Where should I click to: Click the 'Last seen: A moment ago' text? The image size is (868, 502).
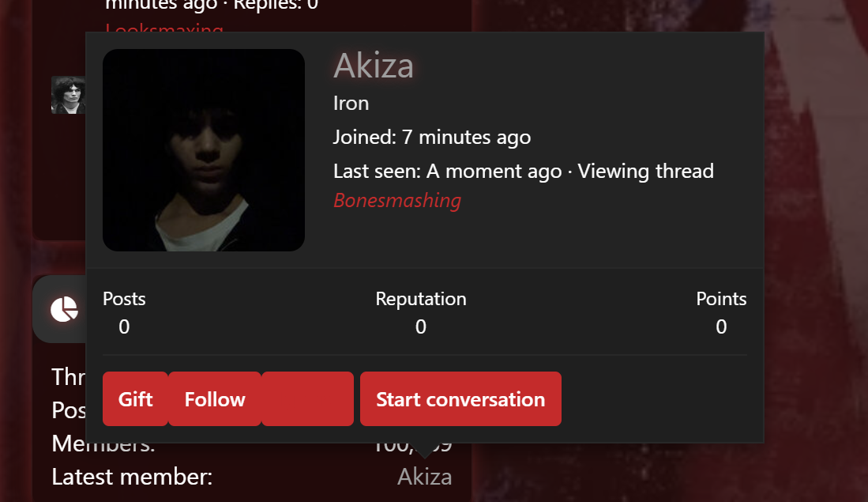point(447,172)
